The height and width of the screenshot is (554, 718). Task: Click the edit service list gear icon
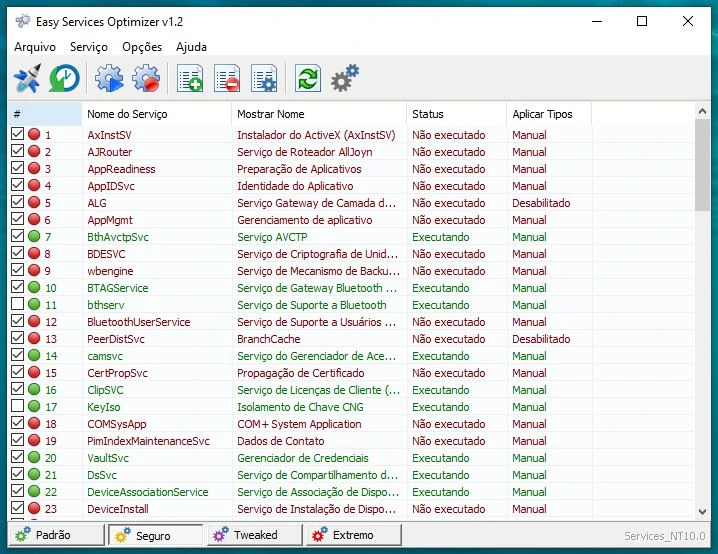[x=264, y=78]
